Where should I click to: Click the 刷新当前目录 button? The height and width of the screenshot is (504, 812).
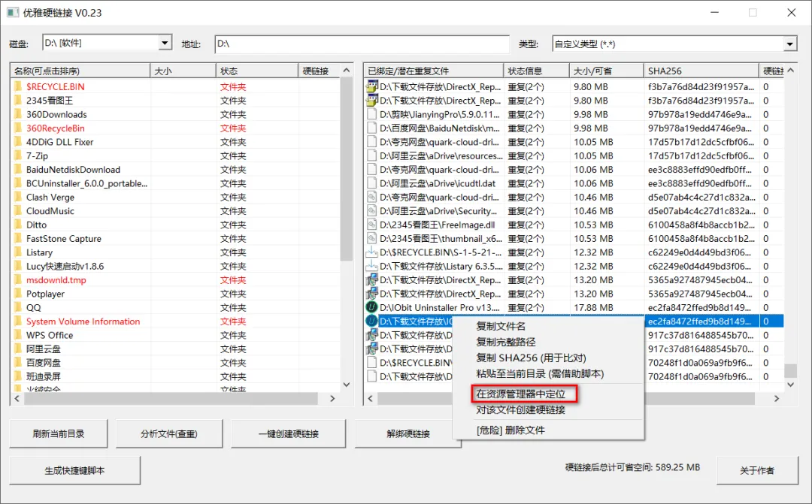59,433
